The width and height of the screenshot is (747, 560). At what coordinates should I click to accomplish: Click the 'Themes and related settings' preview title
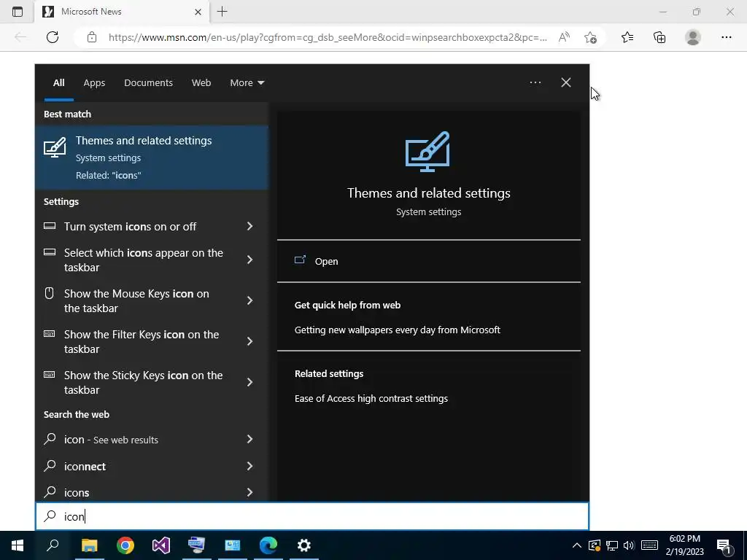point(429,192)
